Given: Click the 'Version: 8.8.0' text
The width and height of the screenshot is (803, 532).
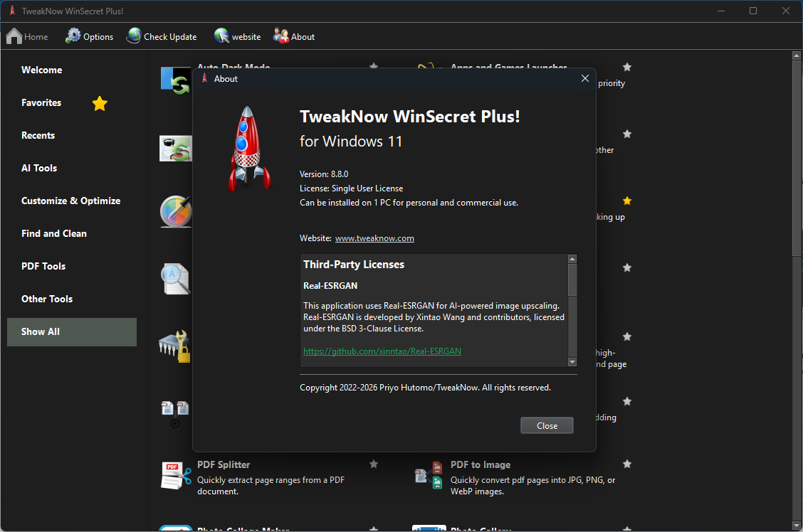Looking at the screenshot, I should click(x=324, y=174).
